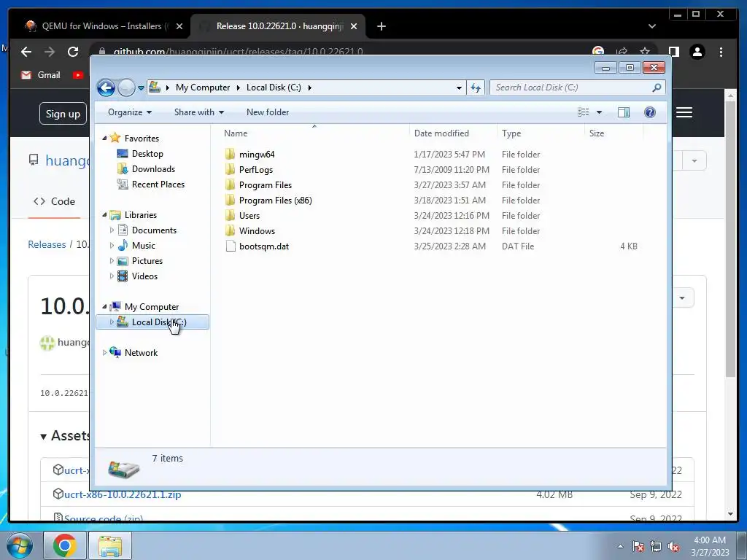Screen dimensions: 747x560
Task: Click the Change your view icon
Action: tap(583, 112)
